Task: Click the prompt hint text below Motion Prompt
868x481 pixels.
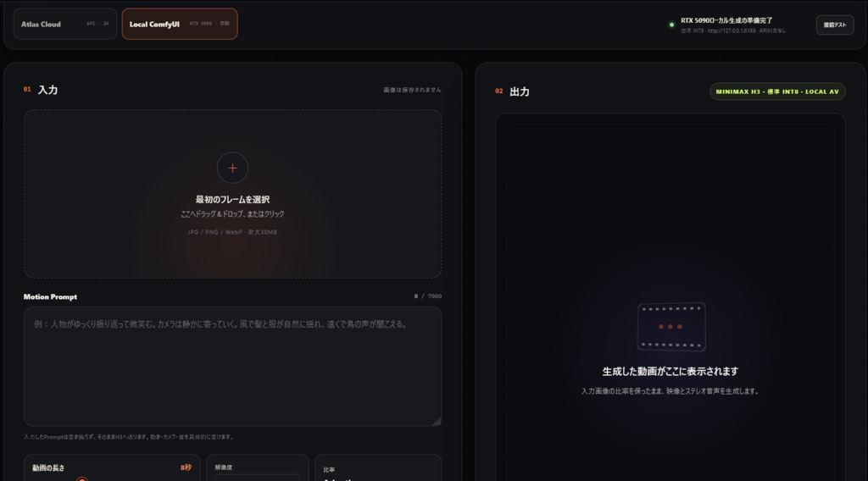Action: coord(129,437)
